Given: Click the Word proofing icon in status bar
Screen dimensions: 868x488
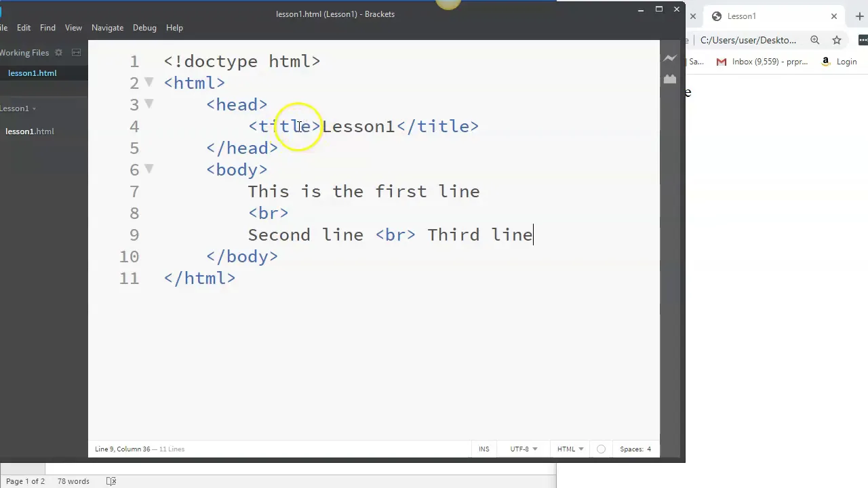Looking at the screenshot, I should coord(111,481).
